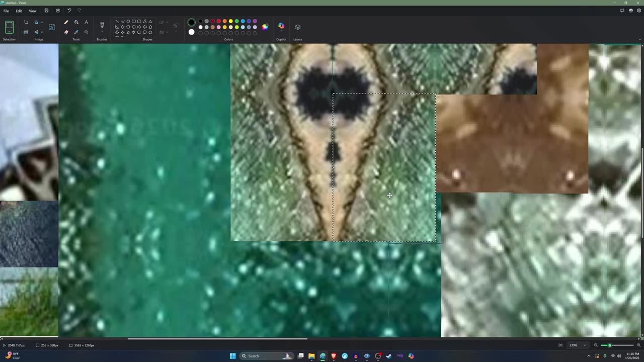Open the Brave browser taskbar icon
644x362 pixels.
(x=334, y=356)
